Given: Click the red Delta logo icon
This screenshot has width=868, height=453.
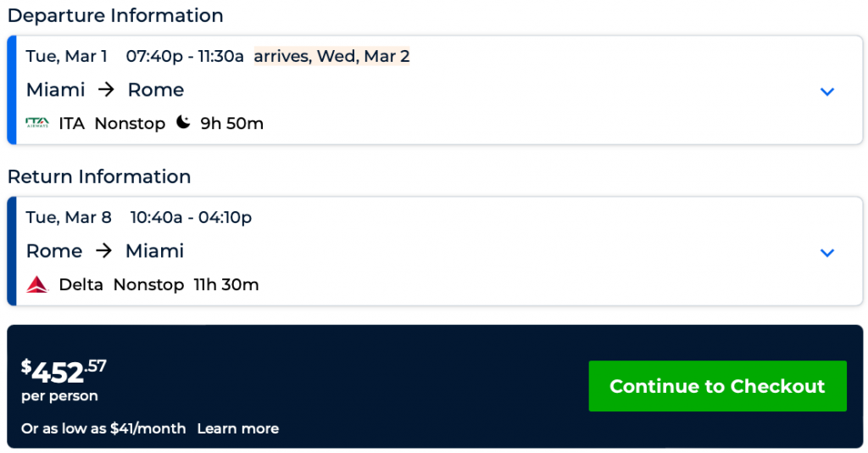Looking at the screenshot, I should (37, 285).
